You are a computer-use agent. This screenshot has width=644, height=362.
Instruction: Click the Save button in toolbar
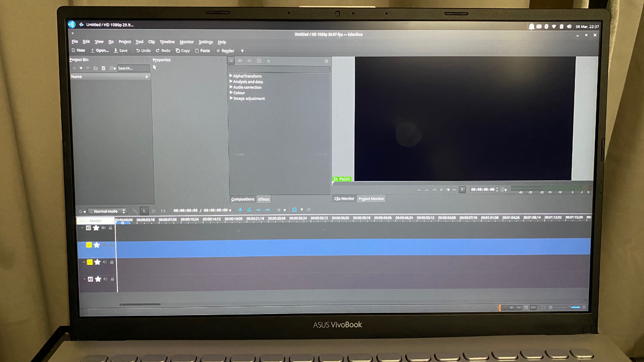click(121, 50)
